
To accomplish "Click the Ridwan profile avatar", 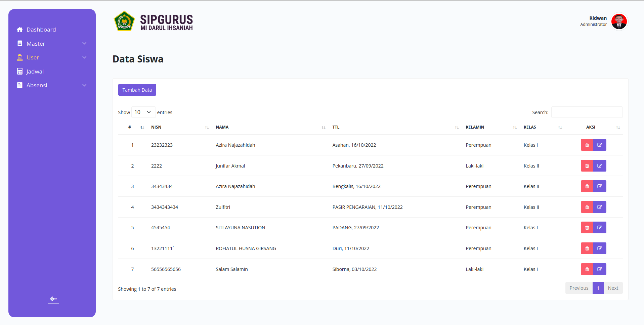I will pyautogui.click(x=619, y=21).
